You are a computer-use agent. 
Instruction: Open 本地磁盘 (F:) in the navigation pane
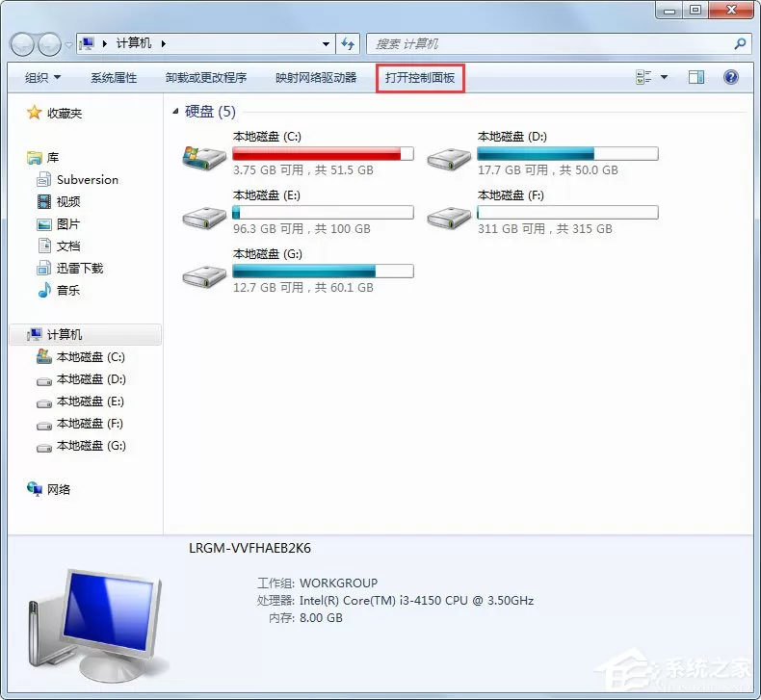point(90,424)
